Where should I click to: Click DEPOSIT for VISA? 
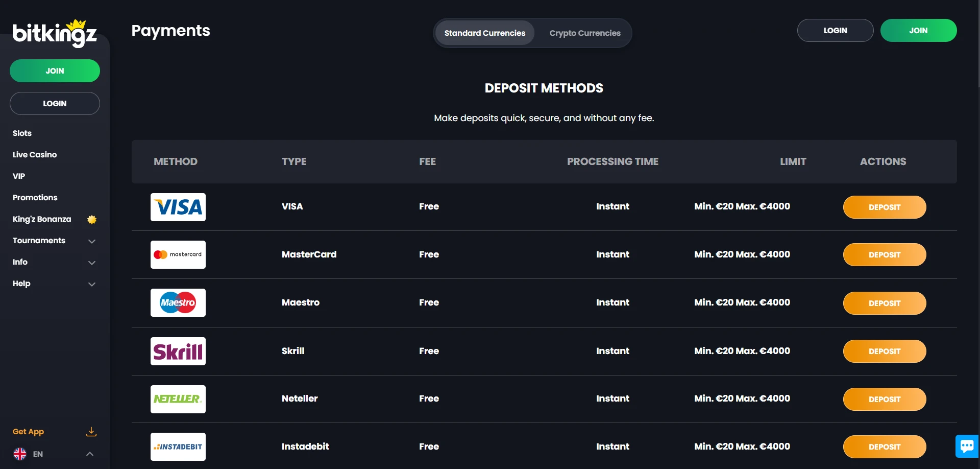(885, 207)
